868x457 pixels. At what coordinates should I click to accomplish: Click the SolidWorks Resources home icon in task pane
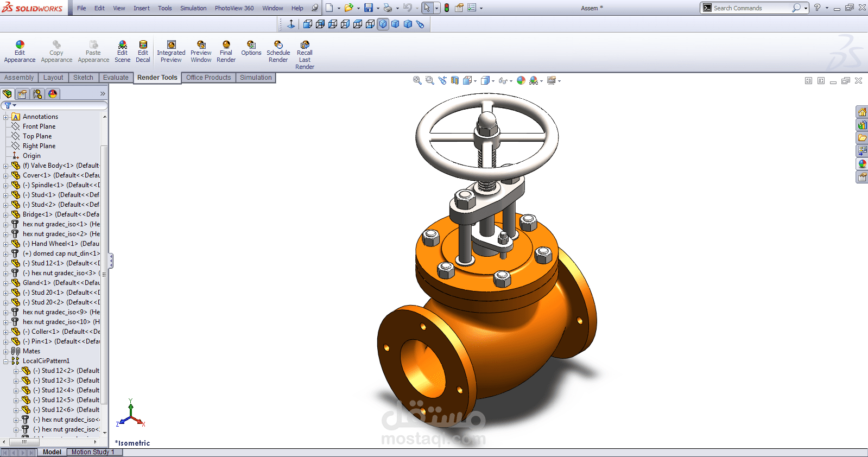(x=862, y=112)
